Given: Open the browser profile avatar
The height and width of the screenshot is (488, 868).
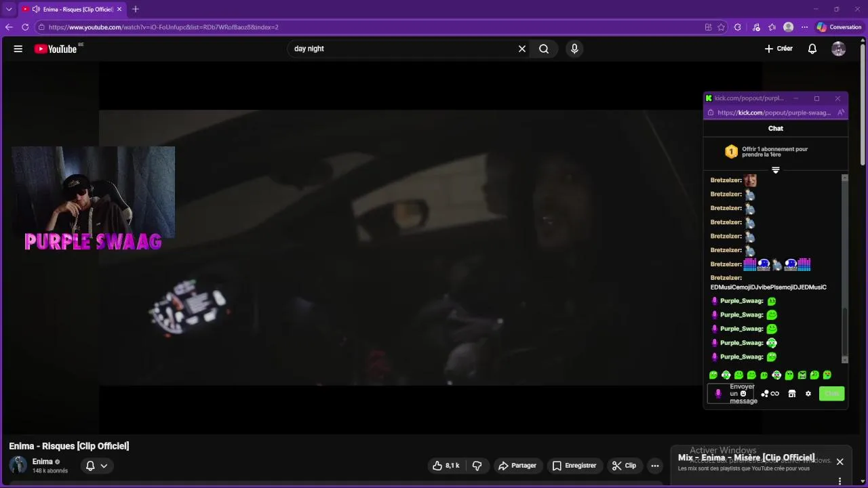Looking at the screenshot, I should (788, 27).
